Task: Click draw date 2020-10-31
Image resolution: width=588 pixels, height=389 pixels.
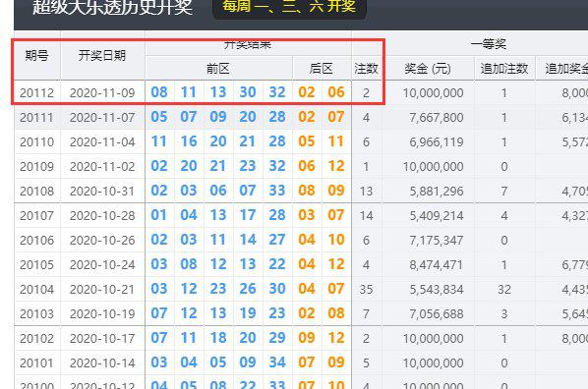Action: coord(102,192)
